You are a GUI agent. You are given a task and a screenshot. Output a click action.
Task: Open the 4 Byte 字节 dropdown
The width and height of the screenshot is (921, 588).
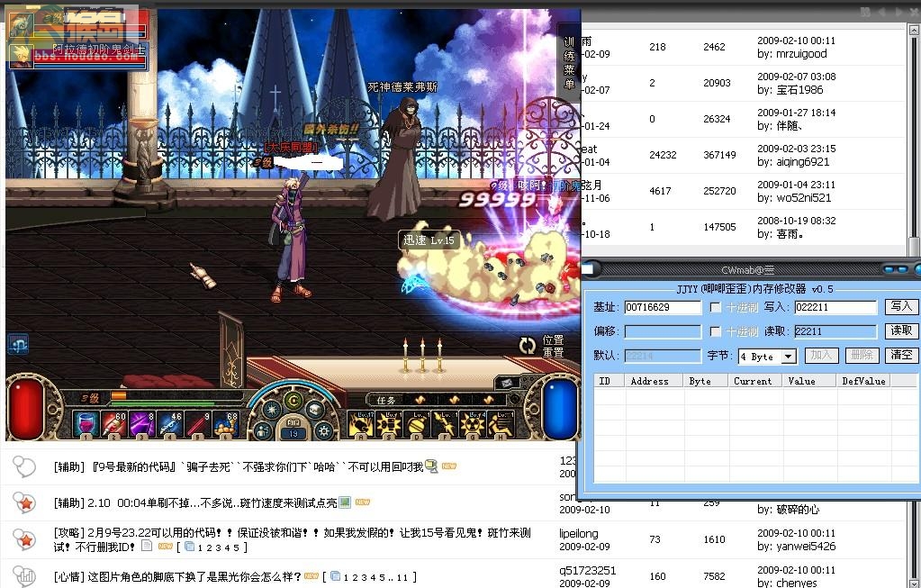pos(789,356)
